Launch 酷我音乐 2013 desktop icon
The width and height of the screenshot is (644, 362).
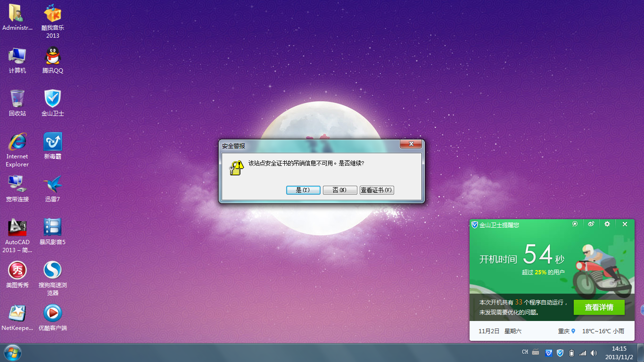(x=53, y=13)
